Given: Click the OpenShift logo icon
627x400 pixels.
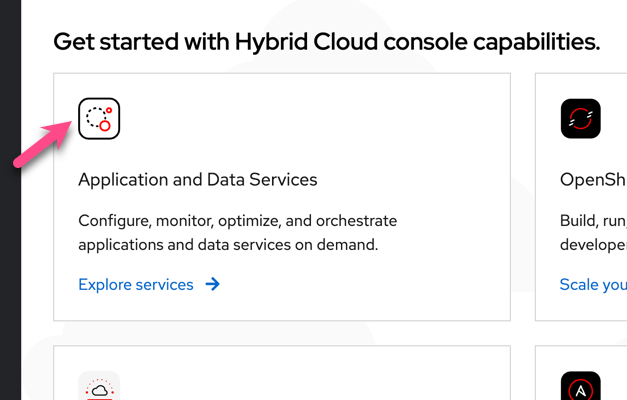Looking at the screenshot, I should (x=580, y=118).
